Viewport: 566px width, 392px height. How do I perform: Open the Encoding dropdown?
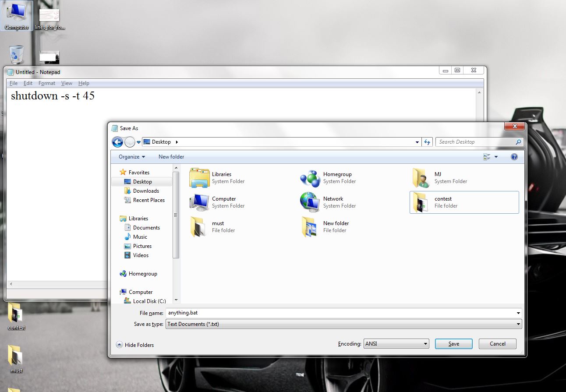click(424, 344)
